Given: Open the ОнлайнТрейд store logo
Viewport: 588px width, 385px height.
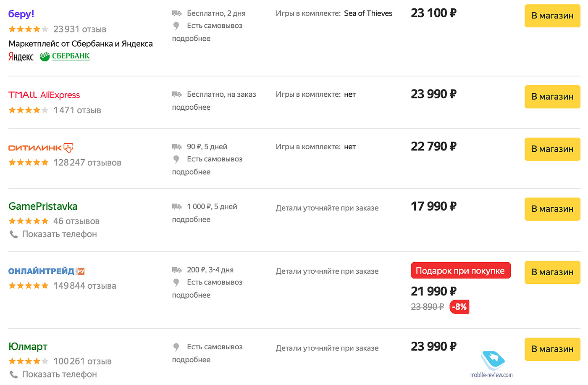Looking at the screenshot, I should [x=47, y=271].
